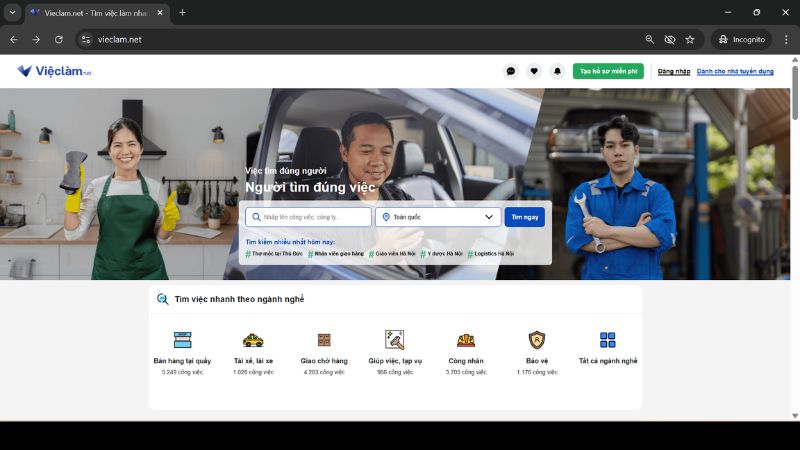
Task: Open saved jobs heart icon
Action: [x=534, y=71]
